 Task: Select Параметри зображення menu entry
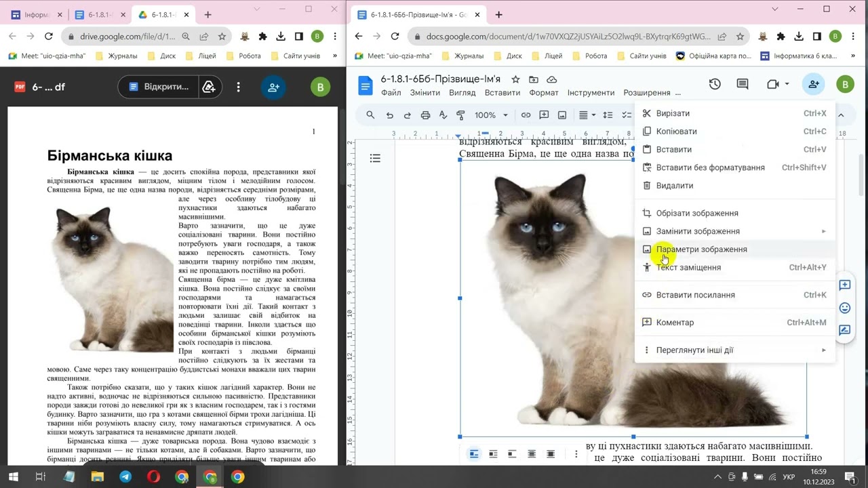(735, 249)
